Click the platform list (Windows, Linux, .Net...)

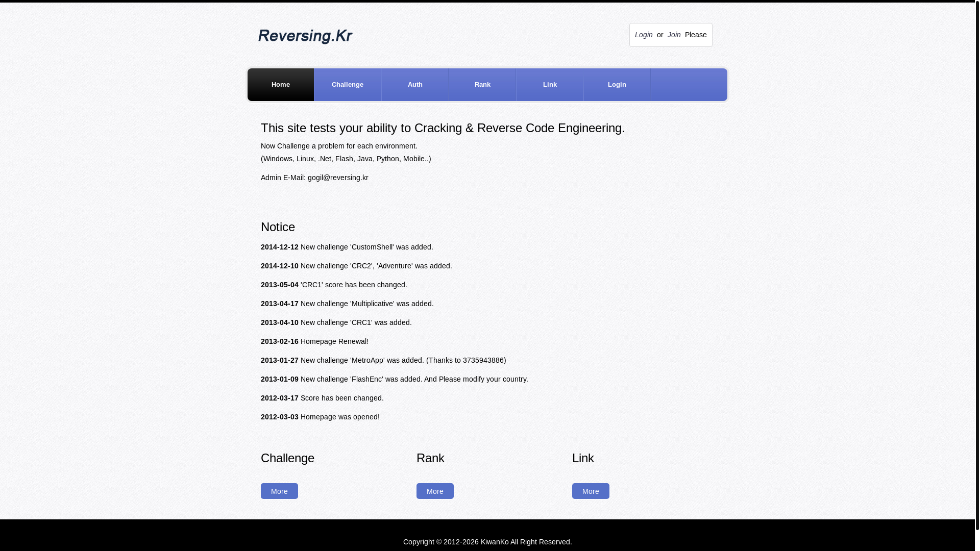(346, 159)
